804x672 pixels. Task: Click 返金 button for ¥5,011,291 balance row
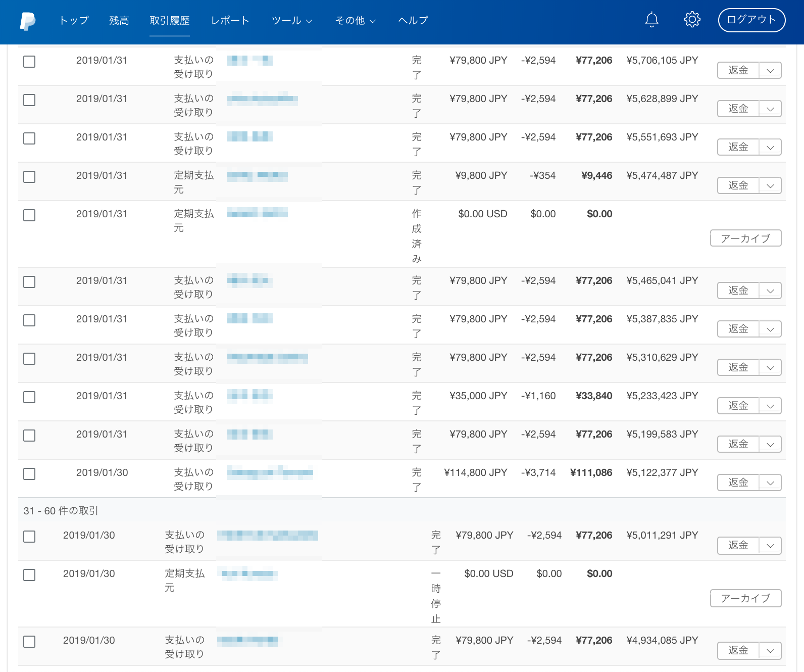(x=738, y=545)
